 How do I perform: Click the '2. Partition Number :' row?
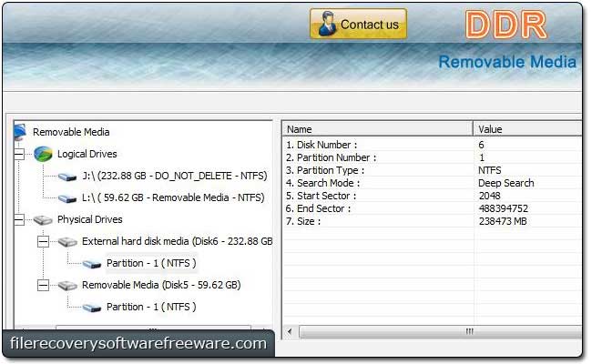(433, 157)
